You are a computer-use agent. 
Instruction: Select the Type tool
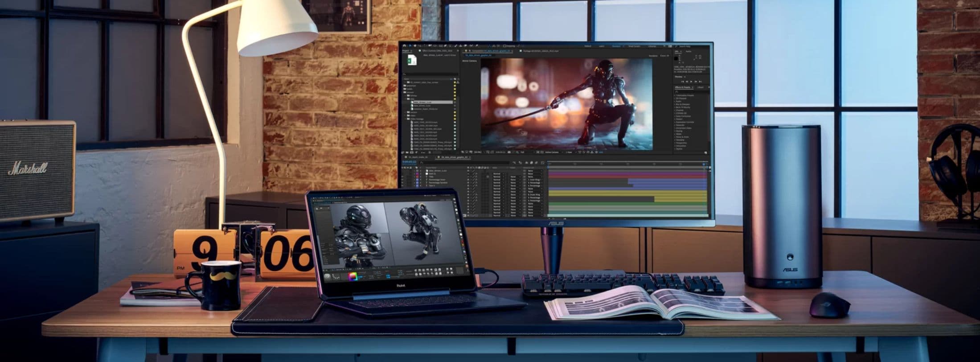pyautogui.click(x=450, y=46)
